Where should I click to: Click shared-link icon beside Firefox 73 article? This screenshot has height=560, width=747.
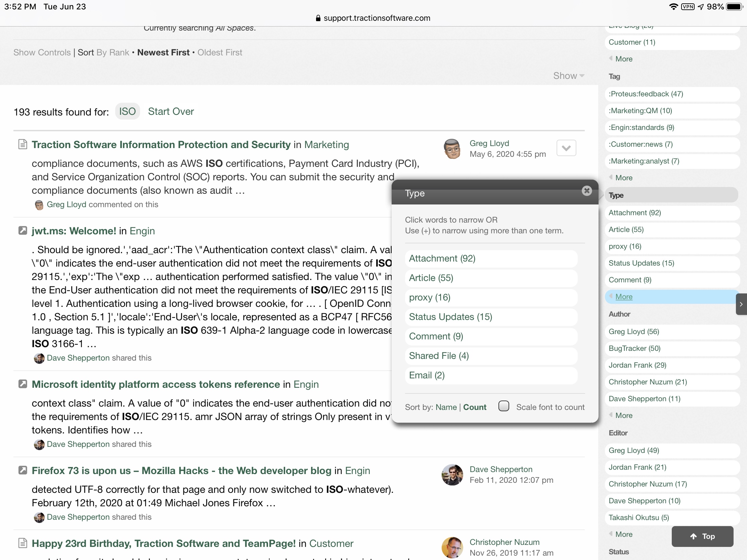click(x=23, y=470)
